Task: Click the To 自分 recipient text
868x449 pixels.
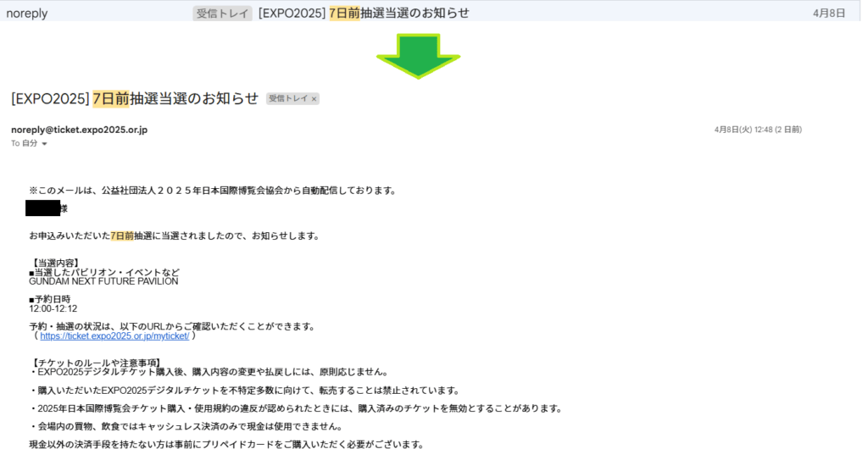Action: tap(24, 144)
